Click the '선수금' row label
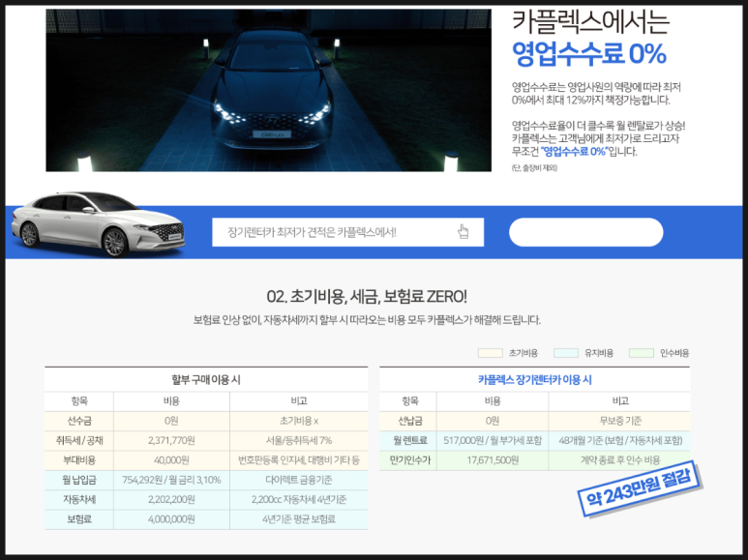This screenshot has height=560, width=748. (79, 421)
